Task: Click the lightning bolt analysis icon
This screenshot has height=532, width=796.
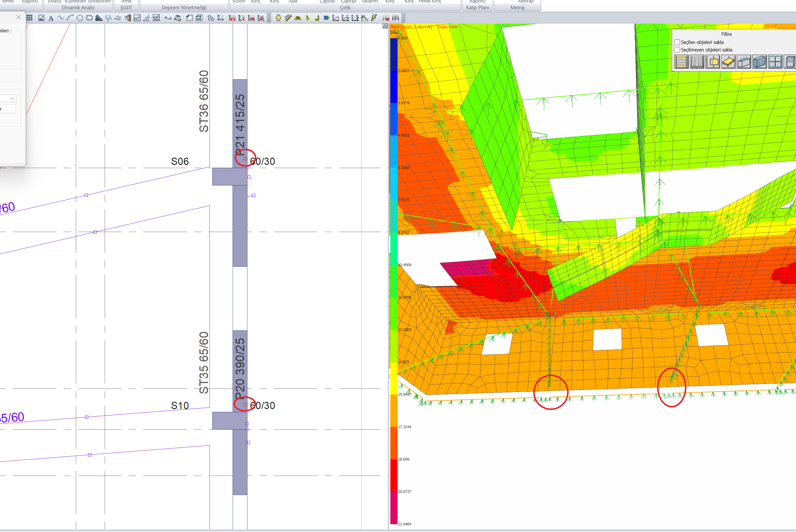Action: tap(374, 18)
